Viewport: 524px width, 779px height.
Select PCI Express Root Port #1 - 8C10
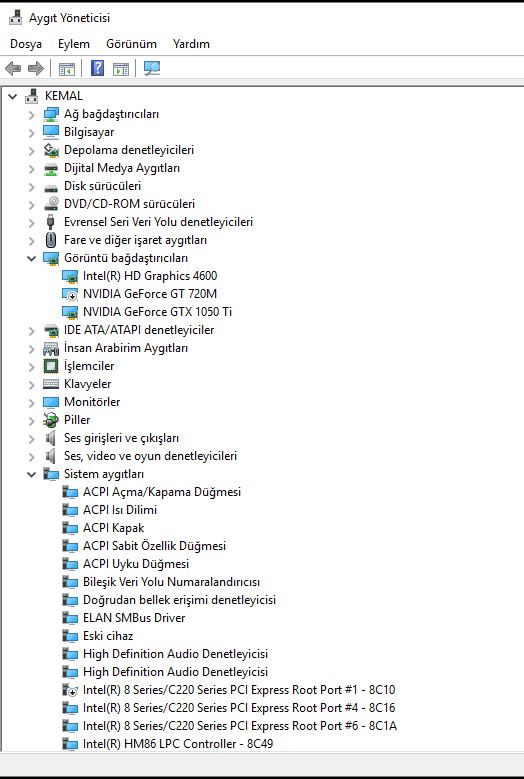[x=239, y=690]
